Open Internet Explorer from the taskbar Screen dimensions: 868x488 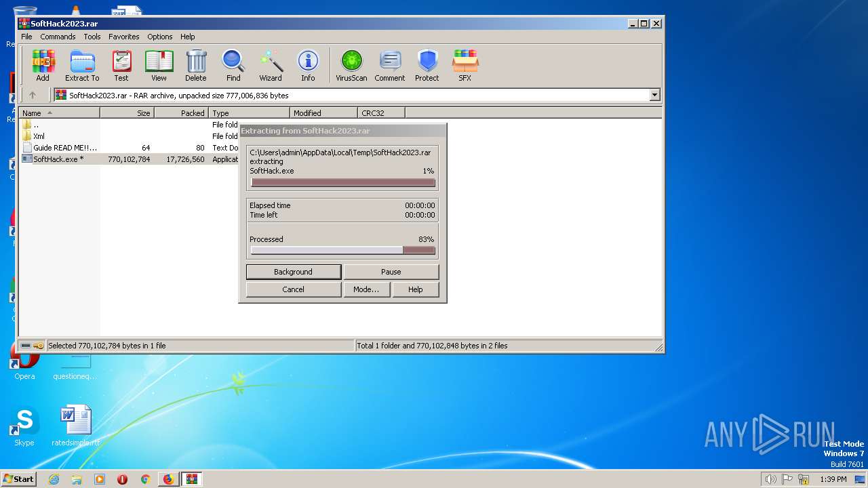click(54, 479)
